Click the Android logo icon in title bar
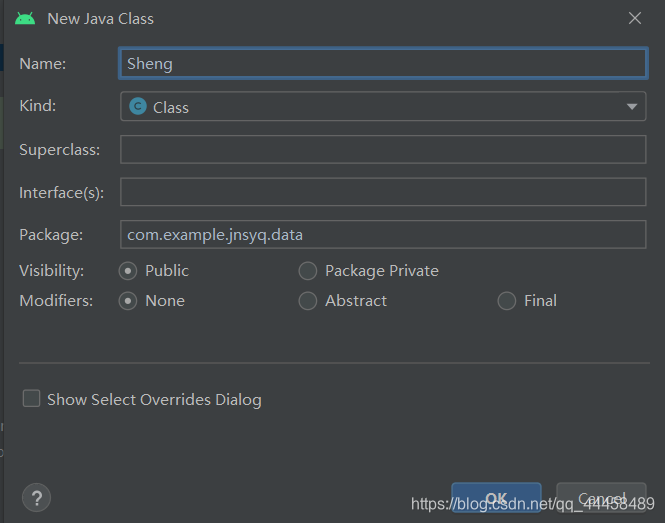The height and width of the screenshot is (523, 665). point(25,19)
